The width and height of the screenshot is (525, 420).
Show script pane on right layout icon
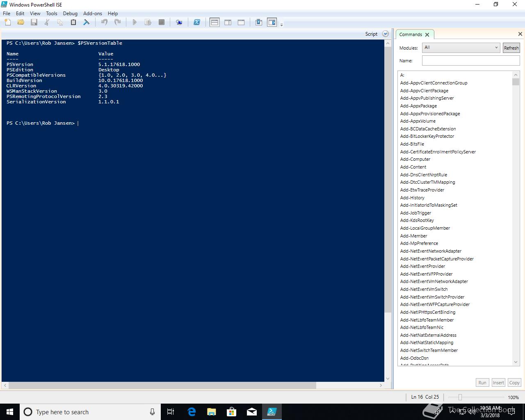[228, 22]
